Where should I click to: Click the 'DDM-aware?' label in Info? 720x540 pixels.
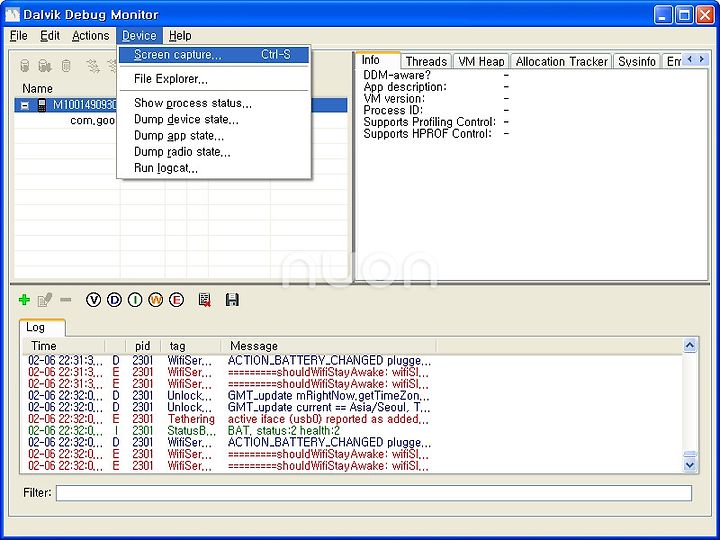tap(397, 75)
